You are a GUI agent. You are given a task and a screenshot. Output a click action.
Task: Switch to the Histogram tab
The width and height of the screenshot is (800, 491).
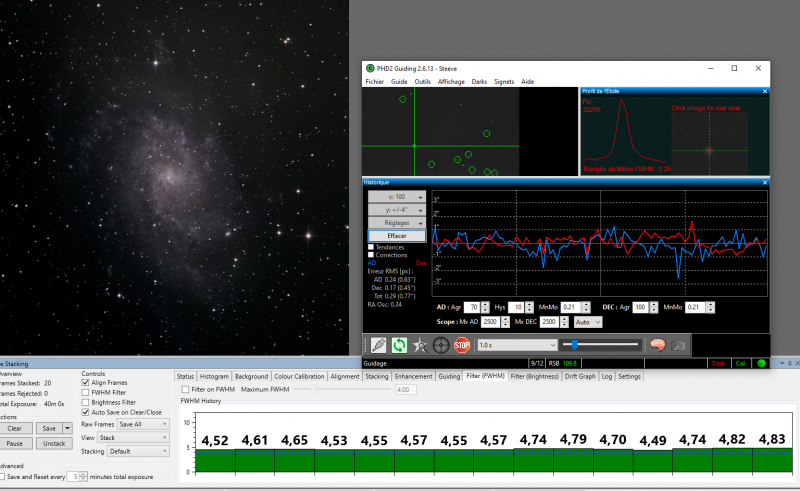[x=214, y=376]
